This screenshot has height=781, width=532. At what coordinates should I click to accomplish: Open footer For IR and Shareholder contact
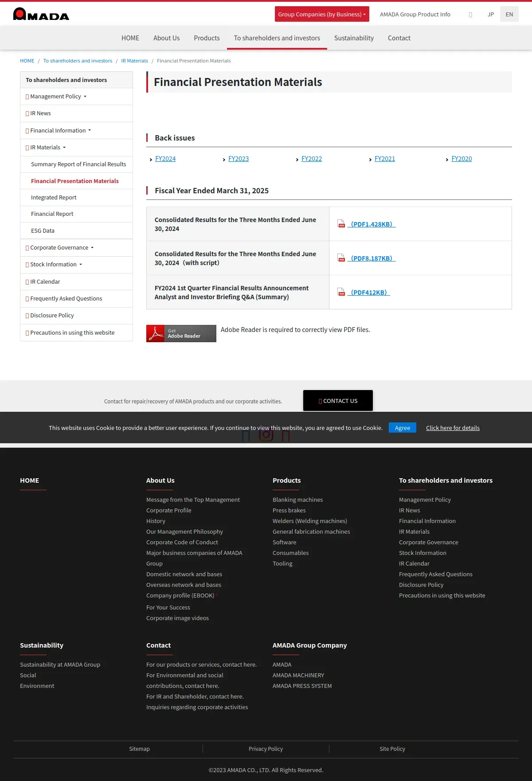point(195,696)
